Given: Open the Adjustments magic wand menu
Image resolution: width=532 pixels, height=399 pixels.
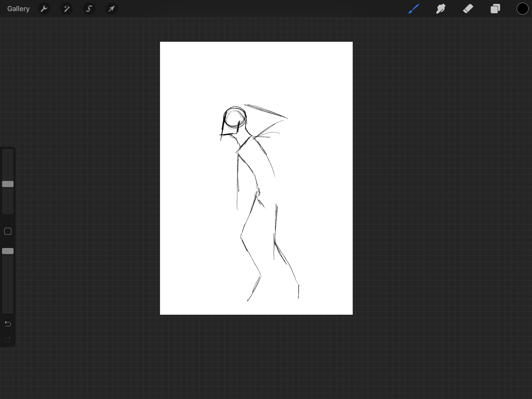Looking at the screenshot, I should (x=67, y=9).
